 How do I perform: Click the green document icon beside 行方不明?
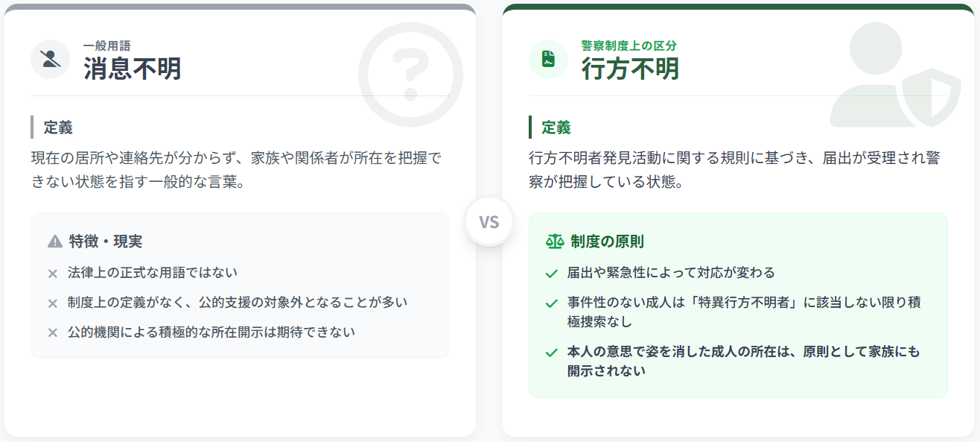coord(548,59)
